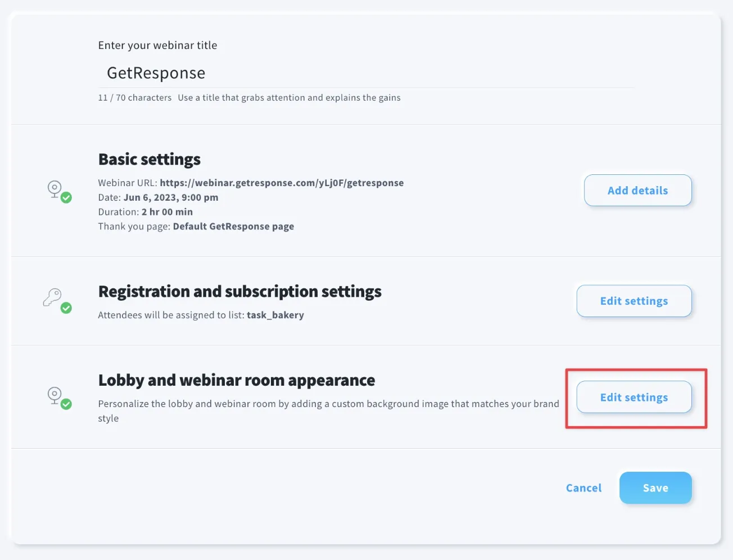This screenshot has height=560, width=733.
Task: Open Add details for Basic settings
Action: [x=638, y=191]
